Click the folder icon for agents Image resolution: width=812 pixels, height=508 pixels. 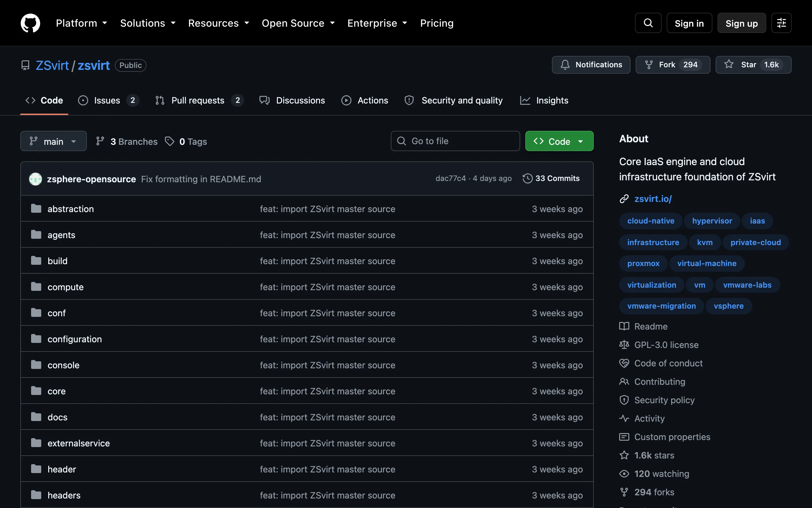(36, 235)
